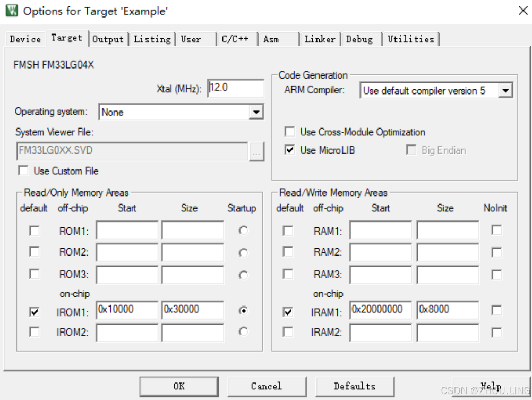Click the RAM3 Start address field

pos(381,275)
